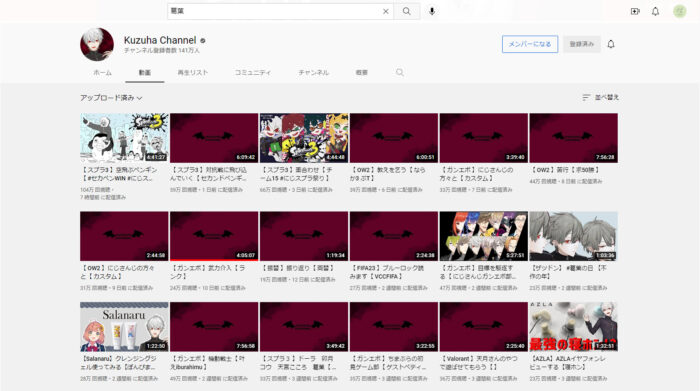Open video thumbnail with duration 2:24:38
This screenshot has width=700, height=391.
click(x=394, y=236)
